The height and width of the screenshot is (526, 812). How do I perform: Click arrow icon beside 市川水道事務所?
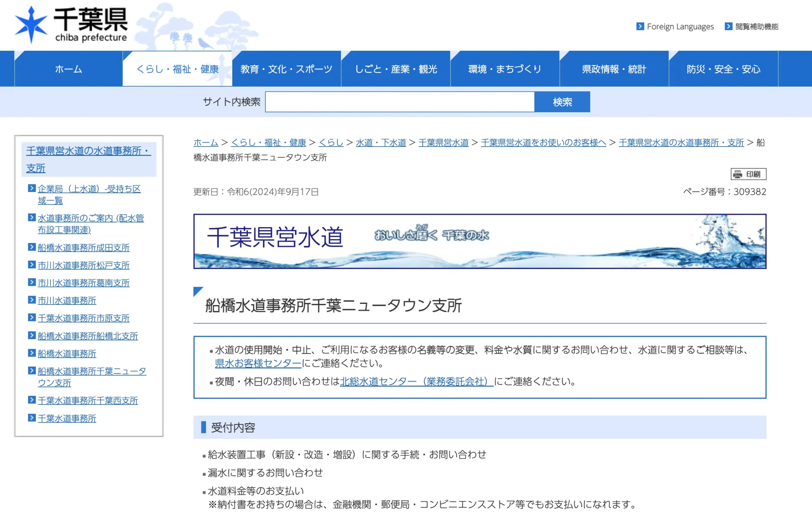coord(32,300)
